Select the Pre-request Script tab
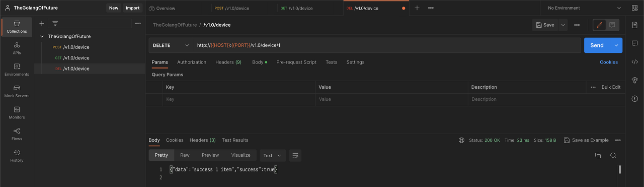The image size is (644, 187). pos(296,62)
